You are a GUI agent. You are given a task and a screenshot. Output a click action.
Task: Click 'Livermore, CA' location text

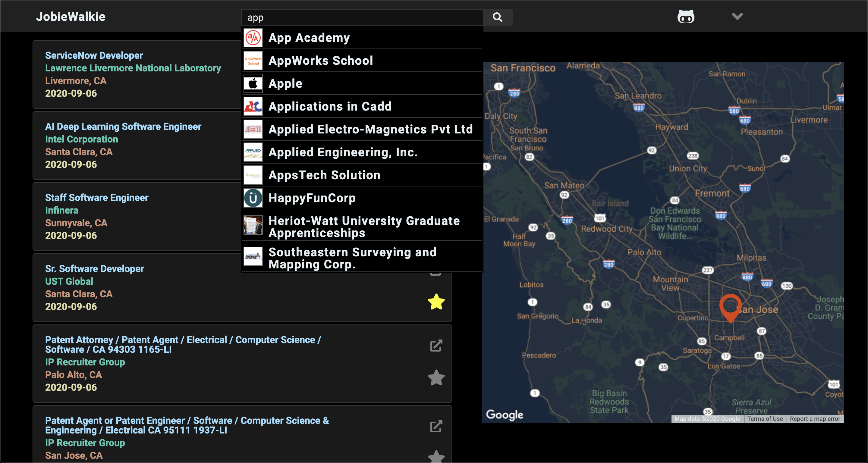(x=76, y=81)
